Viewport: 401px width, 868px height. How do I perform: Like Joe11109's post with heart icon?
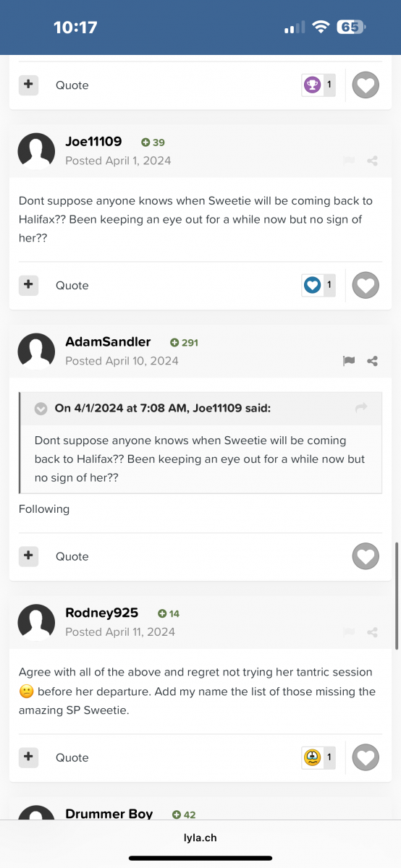(366, 285)
